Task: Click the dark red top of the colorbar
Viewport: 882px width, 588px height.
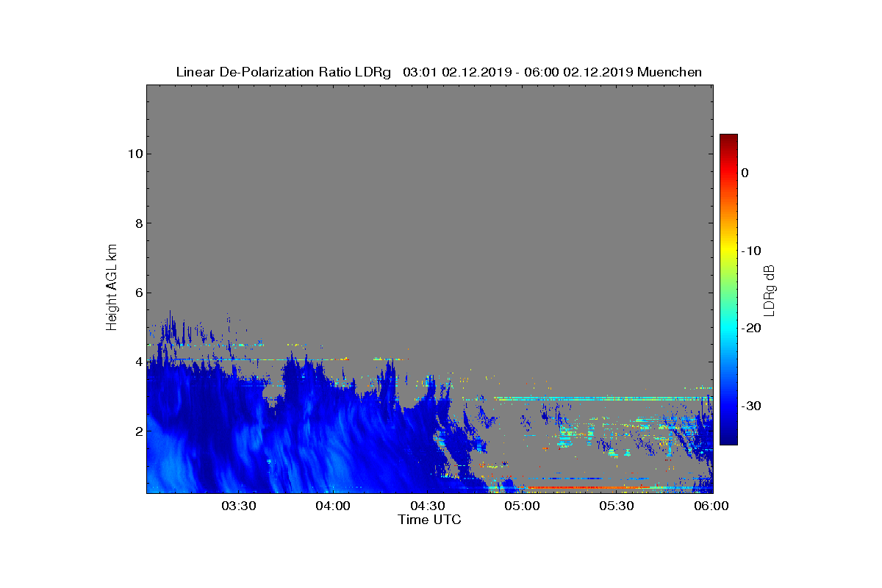Action: pyautogui.click(x=728, y=140)
